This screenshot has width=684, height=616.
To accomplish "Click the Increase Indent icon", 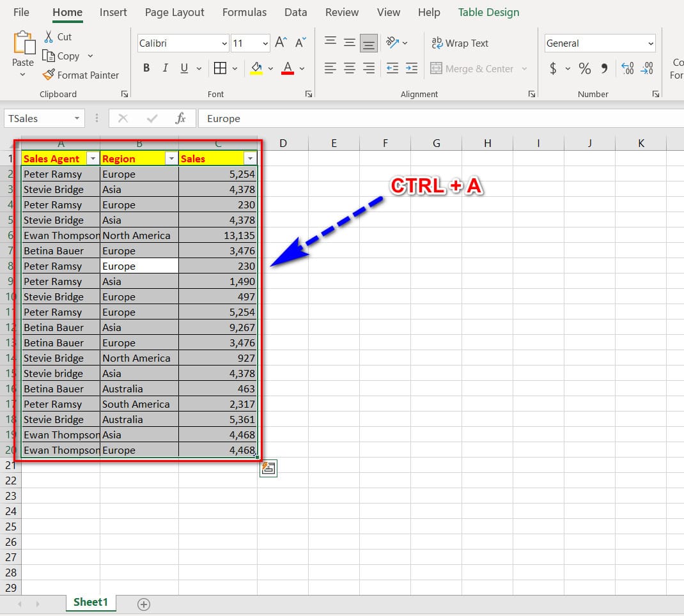I will click(412, 68).
